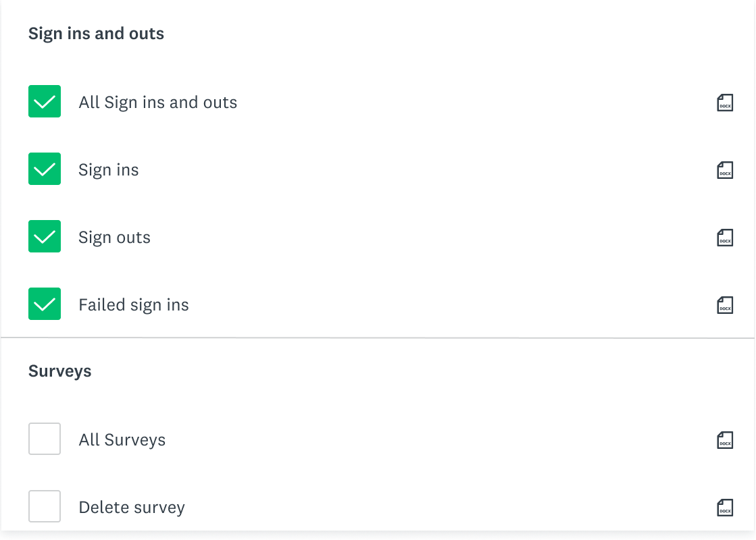
Task: Click DOCX icon in the All Surveys row
Action: (725, 440)
